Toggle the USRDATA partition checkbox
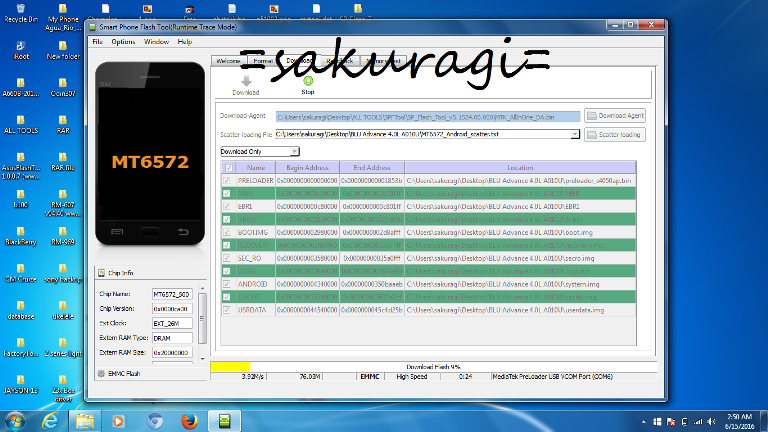768x432 pixels. (227, 310)
